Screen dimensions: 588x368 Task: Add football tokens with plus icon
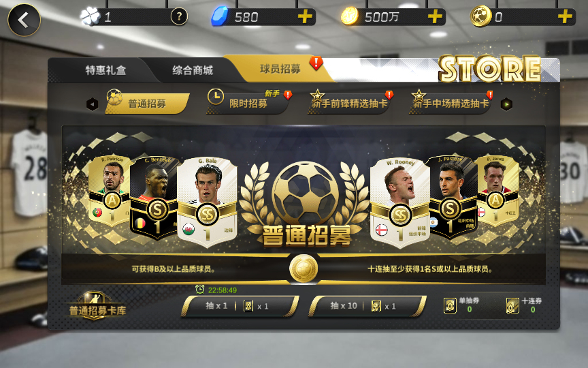click(565, 17)
